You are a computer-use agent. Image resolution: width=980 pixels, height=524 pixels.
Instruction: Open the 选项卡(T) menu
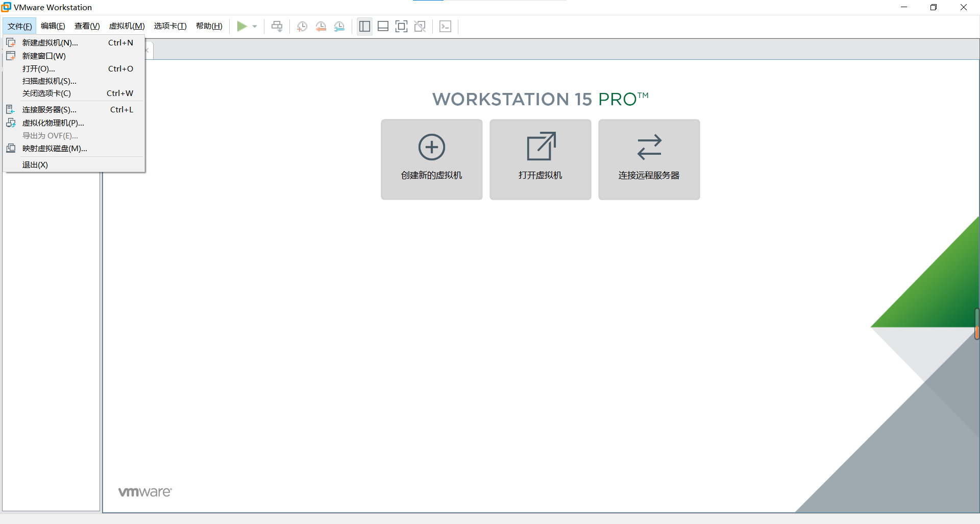[170, 26]
